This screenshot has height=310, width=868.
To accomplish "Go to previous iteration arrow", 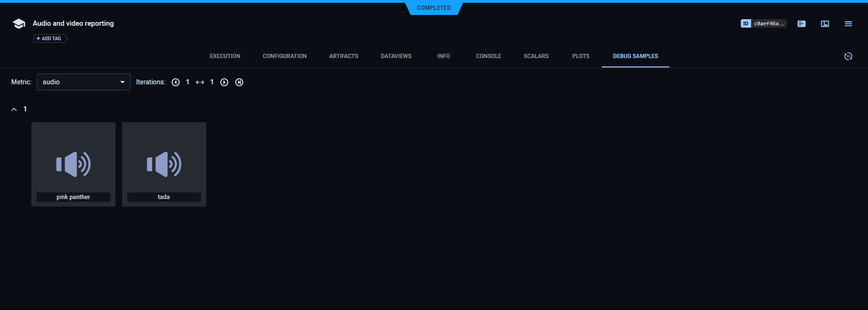I will [176, 82].
